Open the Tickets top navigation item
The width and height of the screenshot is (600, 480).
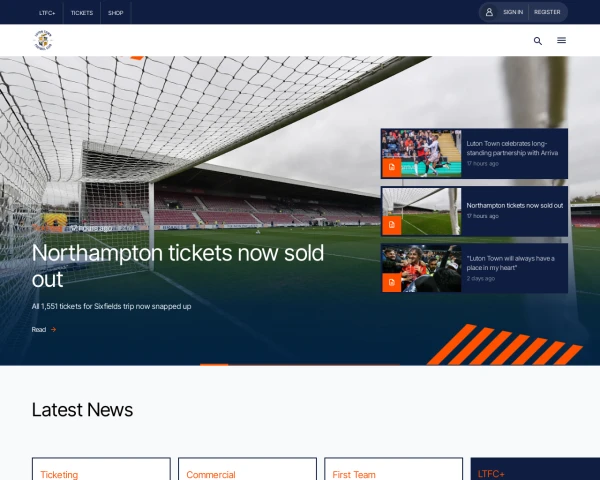(x=82, y=13)
